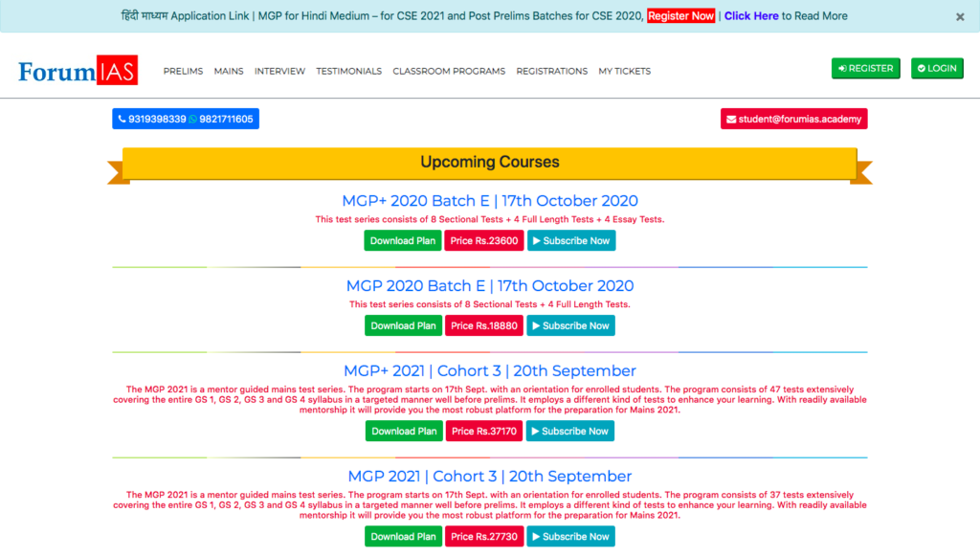Open the PRELIMS menu item

tap(183, 71)
